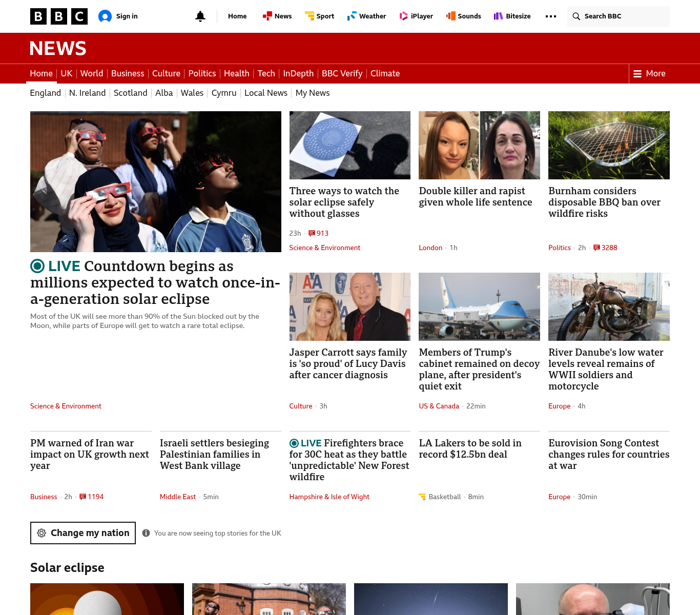This screenshot has height=615, width=700.
Task: Click the LIVE icon on Firefighters story
Action: coord(294,443)
